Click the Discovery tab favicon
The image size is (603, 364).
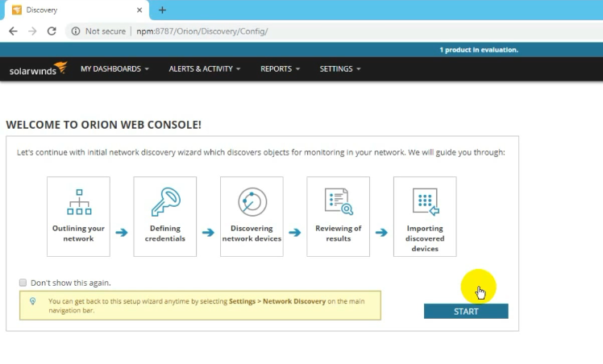(x=17, y=10)
